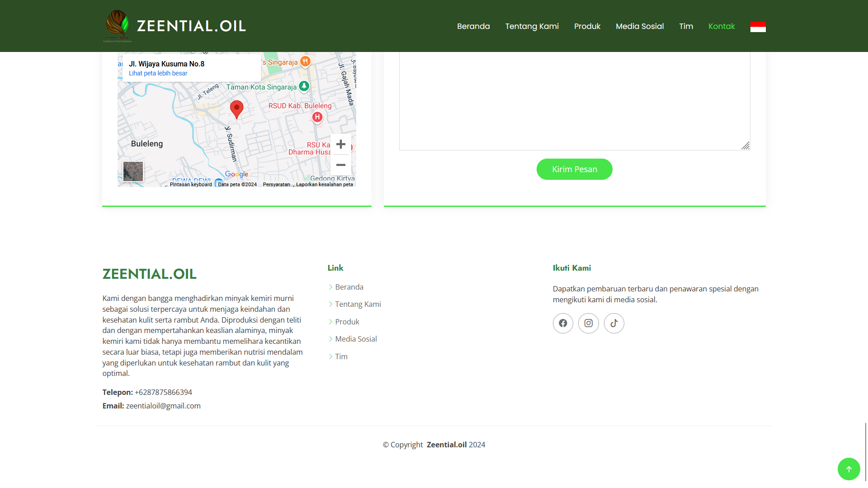Click Laporkan kesalahan peta on map
Viewport: 868px width, 488px height.
324,184
